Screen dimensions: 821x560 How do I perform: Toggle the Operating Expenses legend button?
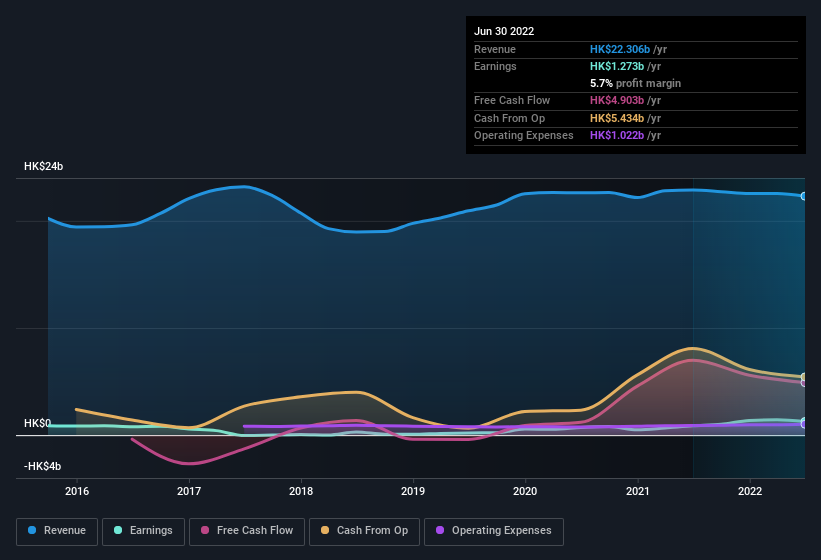point(494,531)
